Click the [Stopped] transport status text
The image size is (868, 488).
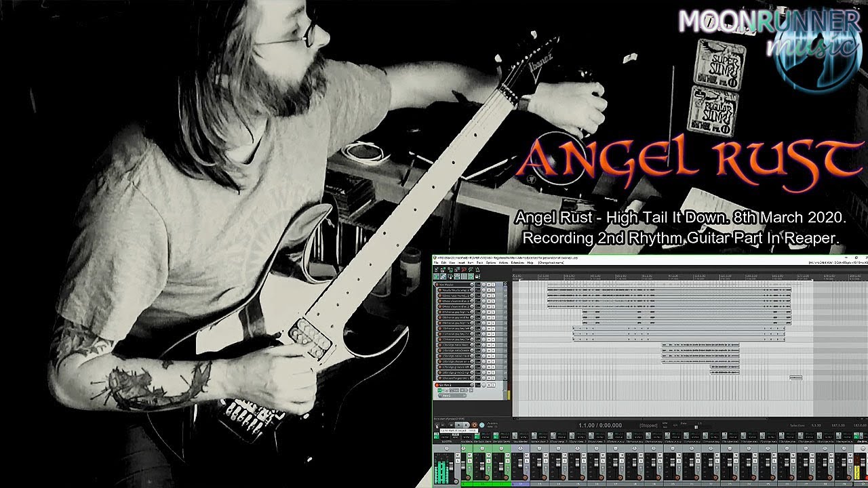pos(648,426)
